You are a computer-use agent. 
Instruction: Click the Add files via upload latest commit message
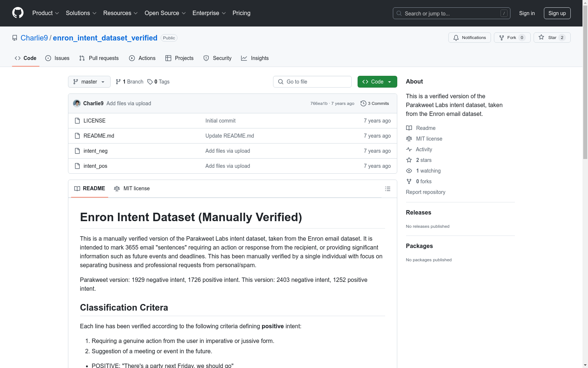coord(129,103)
